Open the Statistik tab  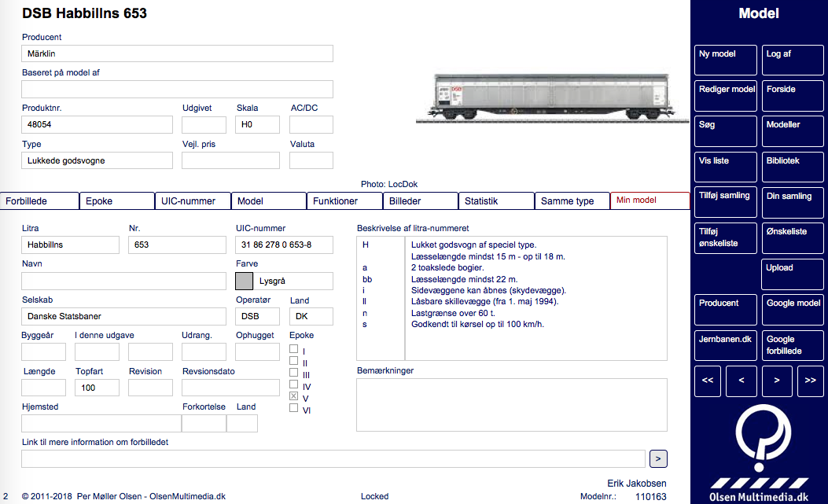(496, 200)
